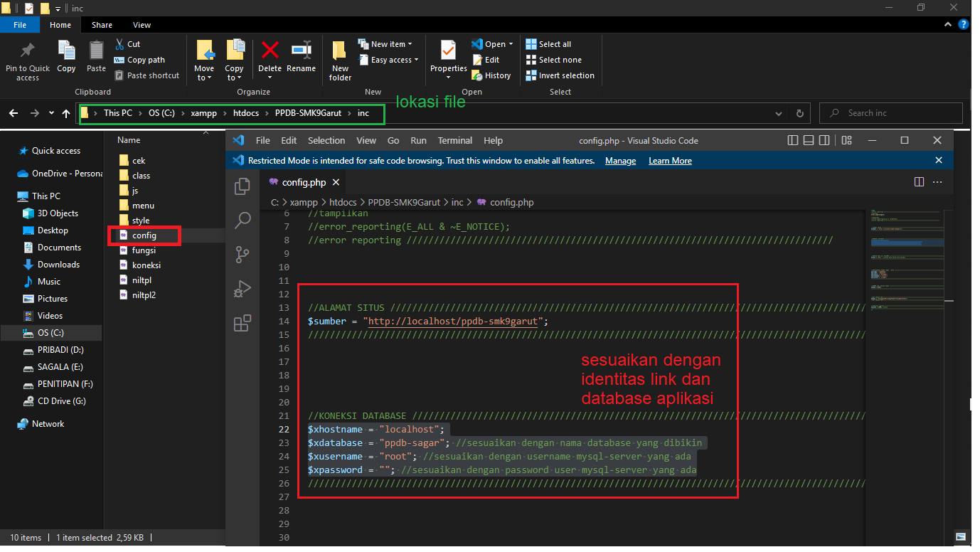Go back in File Explorer navigation
This screenshot has width=980, height=552.
pos(14,113)
